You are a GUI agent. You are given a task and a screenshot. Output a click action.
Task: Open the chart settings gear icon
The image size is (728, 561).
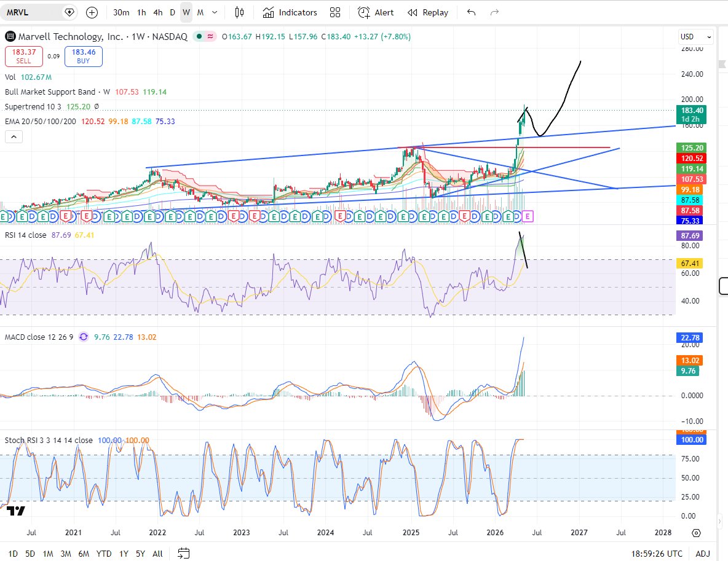(696, 533)
